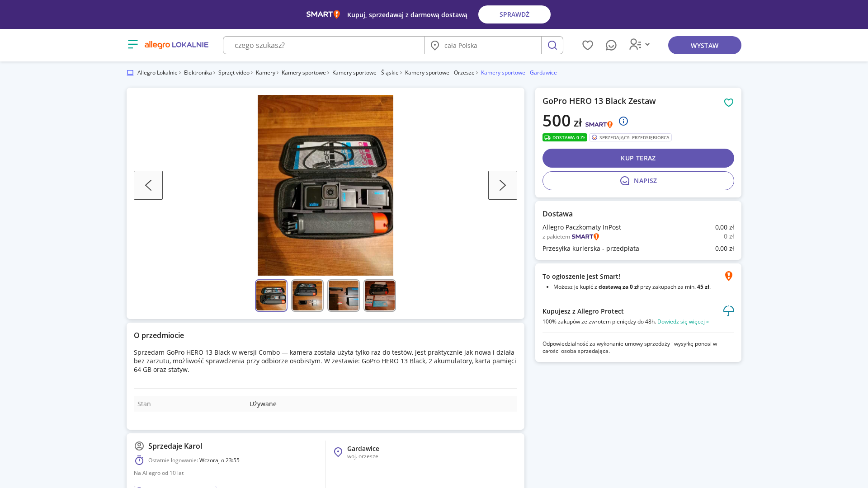The image size is (868, 488).
Task: Select the fourth photo thumbnail
Action: 380,296
